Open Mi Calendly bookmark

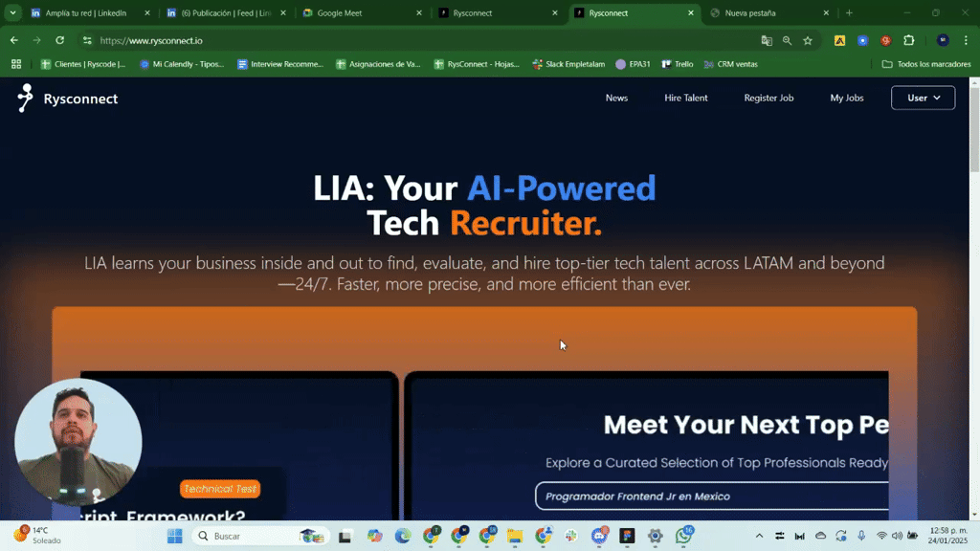click(182, 64)
